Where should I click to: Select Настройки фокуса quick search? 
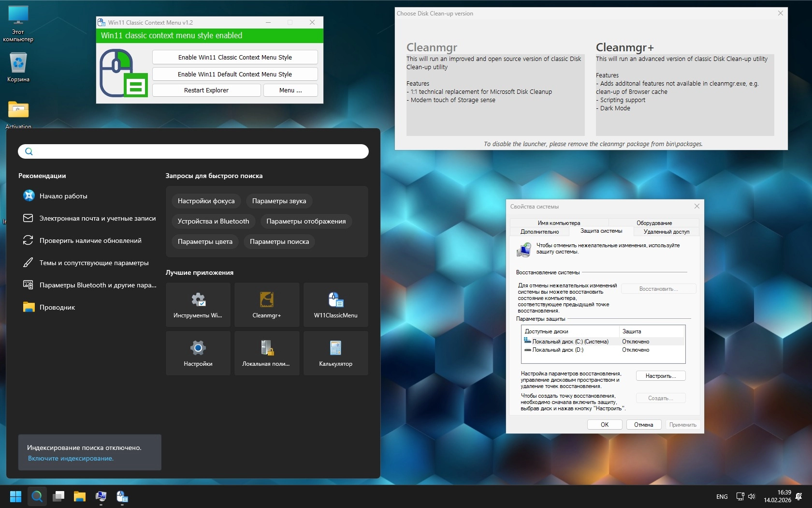(206, 201)
